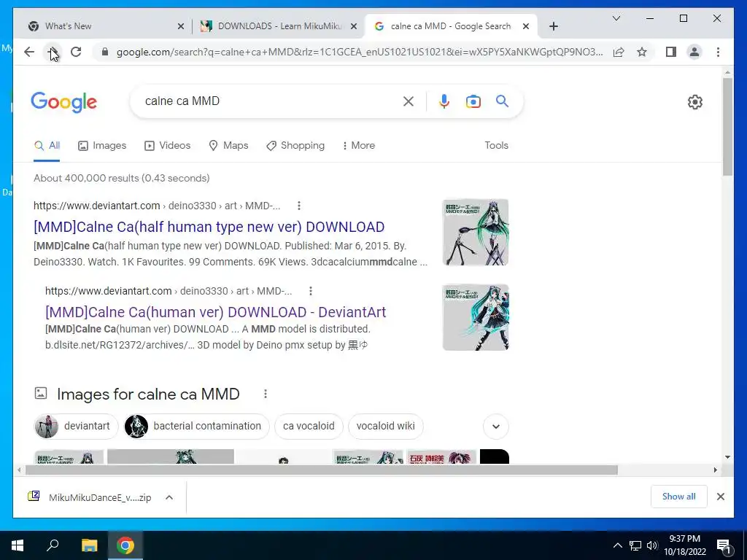The width and height of the screenshot is (747, 560).
Task: Clear the search box with X
Action: point(409,101)
